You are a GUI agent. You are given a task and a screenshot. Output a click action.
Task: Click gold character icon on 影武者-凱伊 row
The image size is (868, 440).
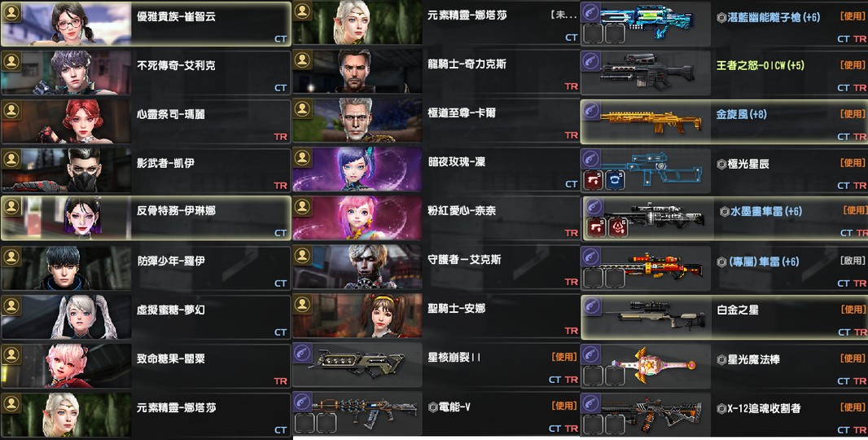11,159
